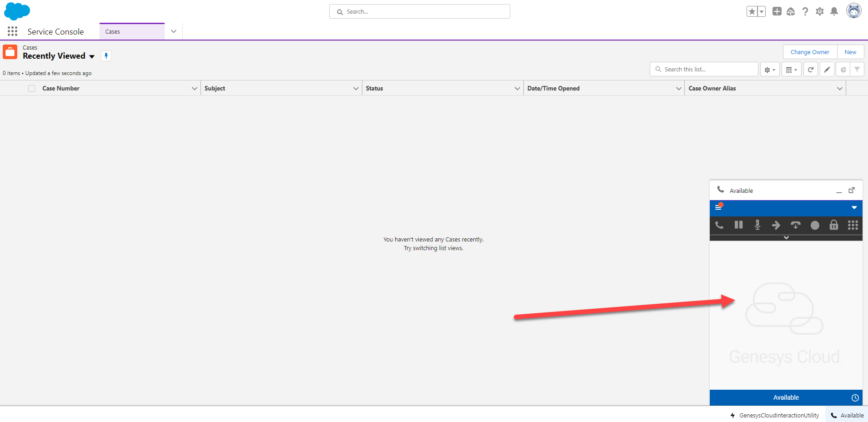The height and width of the screenshot is (422, 868).
Task: Open the List View Controls gear menu
Action: [770, 70]
